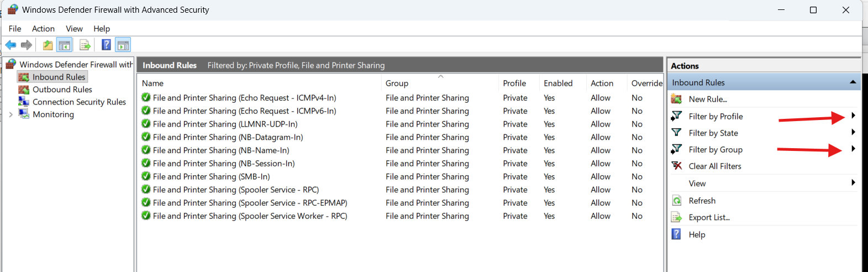Click the Forward arrow toolbar icon
The width and height of the screenshot is (868, 272).
pyautogui.click(x=26, y=45)
